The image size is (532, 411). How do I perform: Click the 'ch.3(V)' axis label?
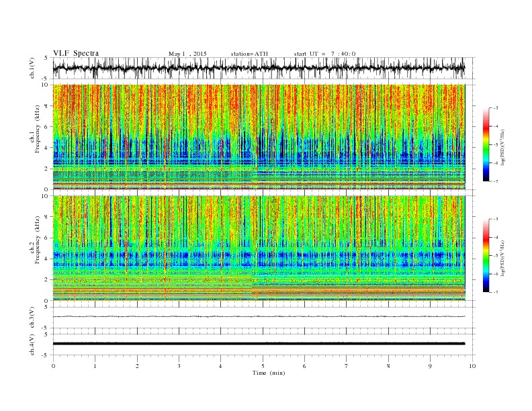coord(32,318)
